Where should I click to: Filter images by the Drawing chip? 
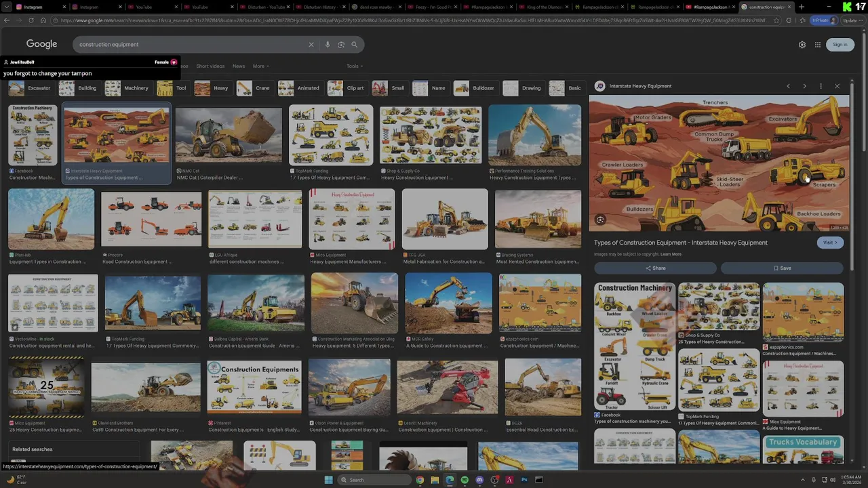[x=523, y=88]
